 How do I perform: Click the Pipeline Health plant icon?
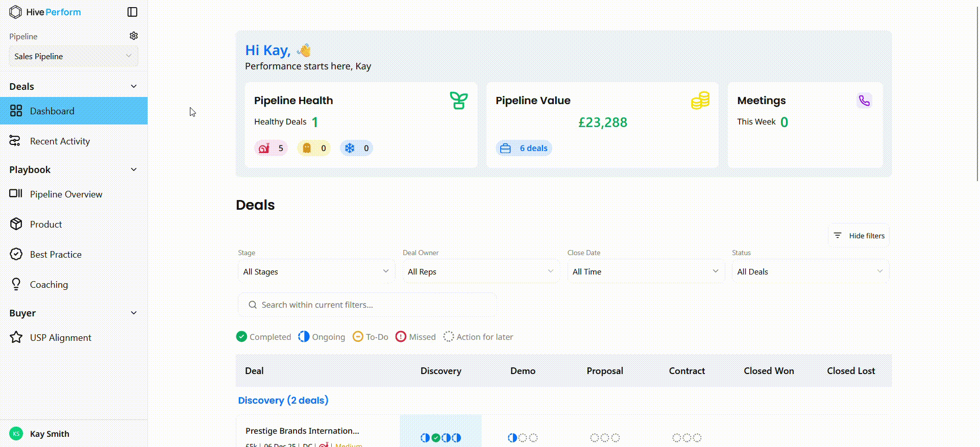pyautogui.click(x=458, y=101)
